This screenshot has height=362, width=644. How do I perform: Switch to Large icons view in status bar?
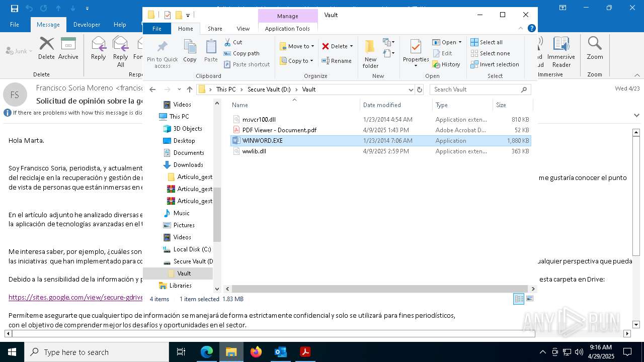(x=529, y=299)
